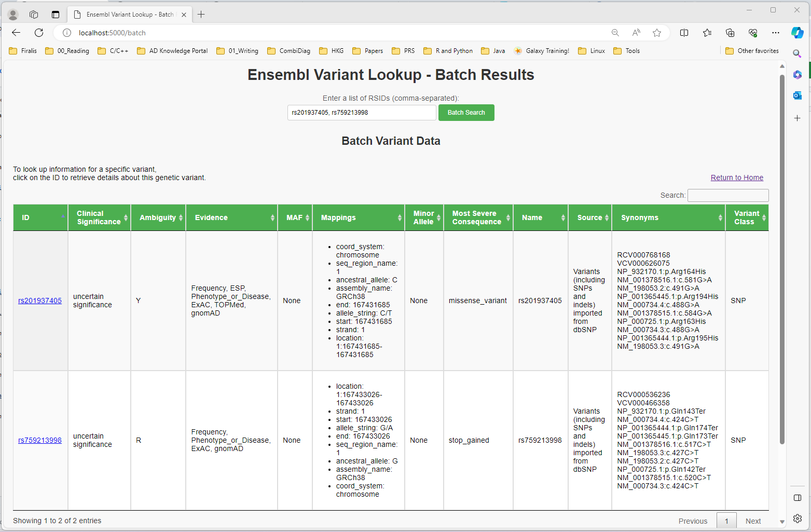Open the Settings and more menu

coord(776,33)
